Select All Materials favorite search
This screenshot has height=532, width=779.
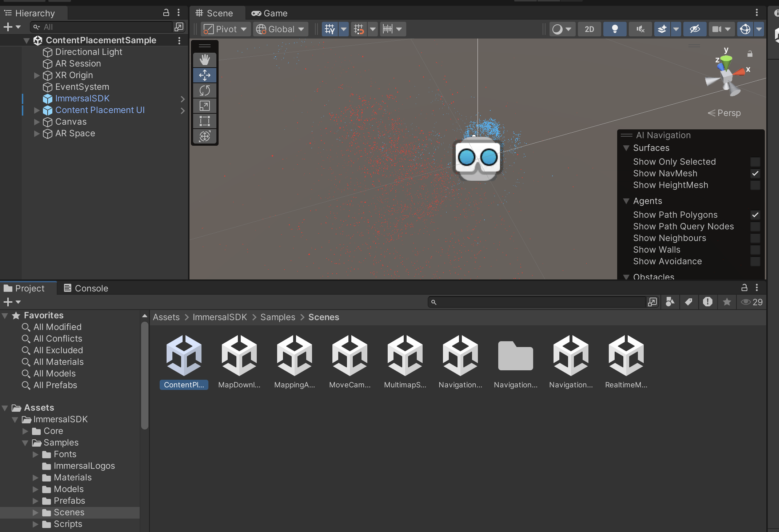[x=58, y=362]
